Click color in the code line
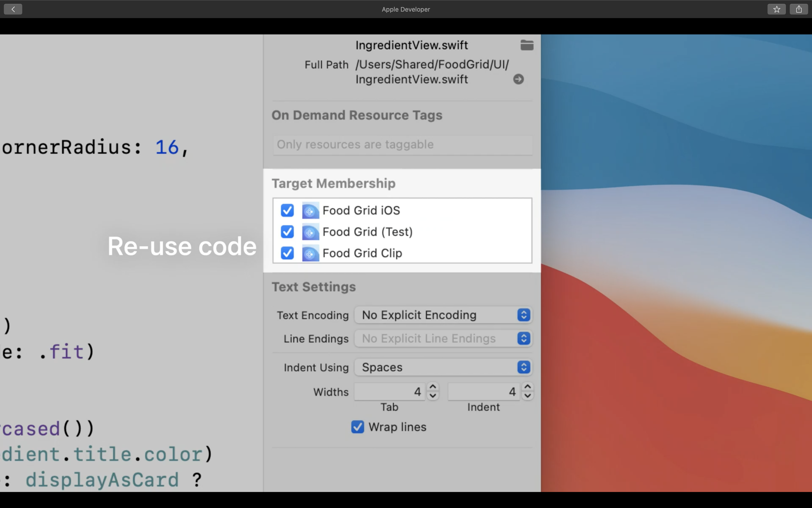The width and height of the screenshot is (812, 508). click(173, 454)
